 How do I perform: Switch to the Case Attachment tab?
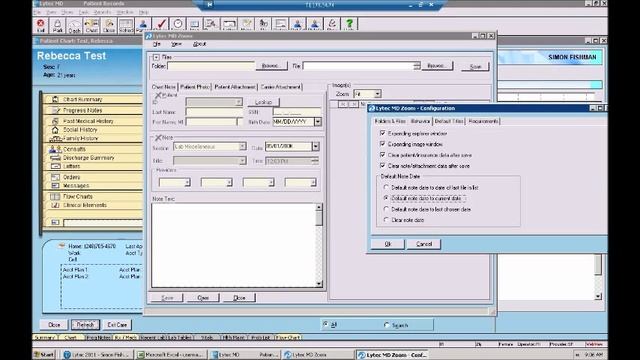pos(281,87)
